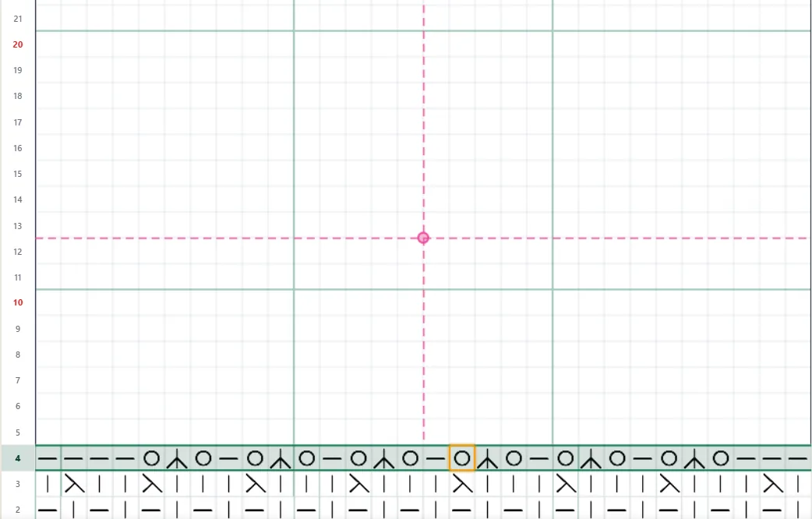
Task: Select the orange-highlighted yarn-over cell in row 4
Action: 462,458
